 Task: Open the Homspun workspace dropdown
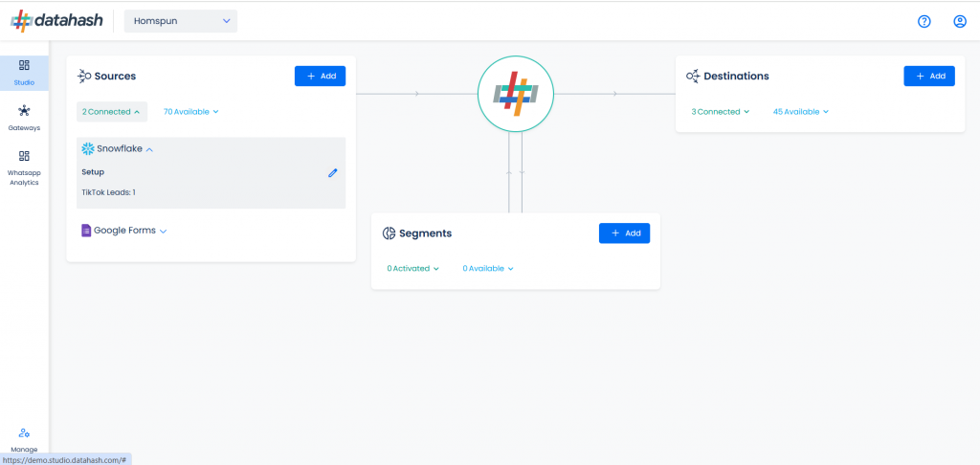click(x=181, y=21)
